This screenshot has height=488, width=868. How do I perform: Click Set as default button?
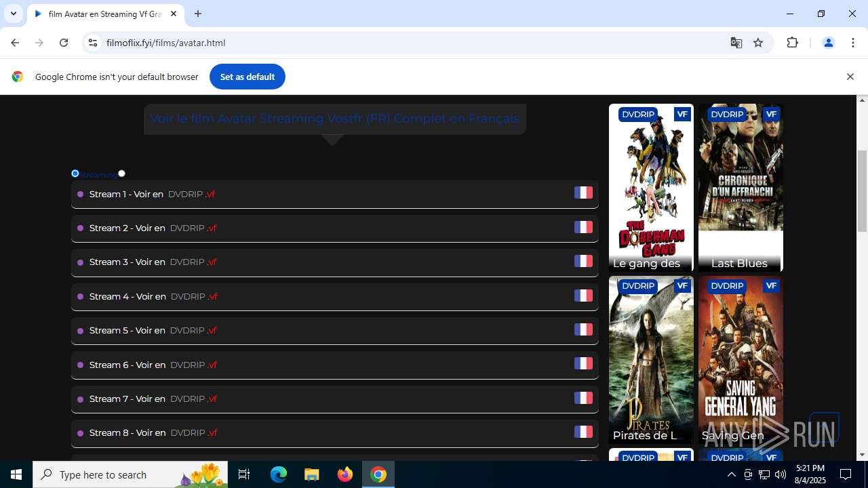[x=247, y=77]
